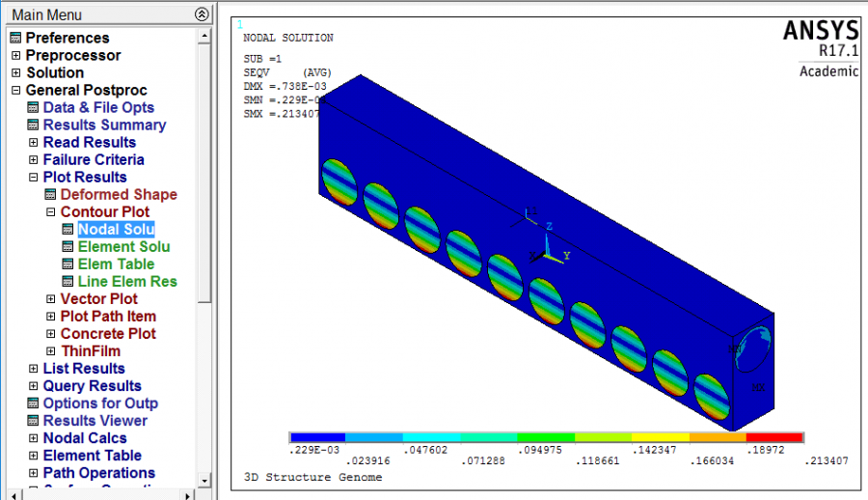Select Preprocessor menu entry
This screenshot has height=500, width=868.
pyautogui.click(x=73, y=55)
